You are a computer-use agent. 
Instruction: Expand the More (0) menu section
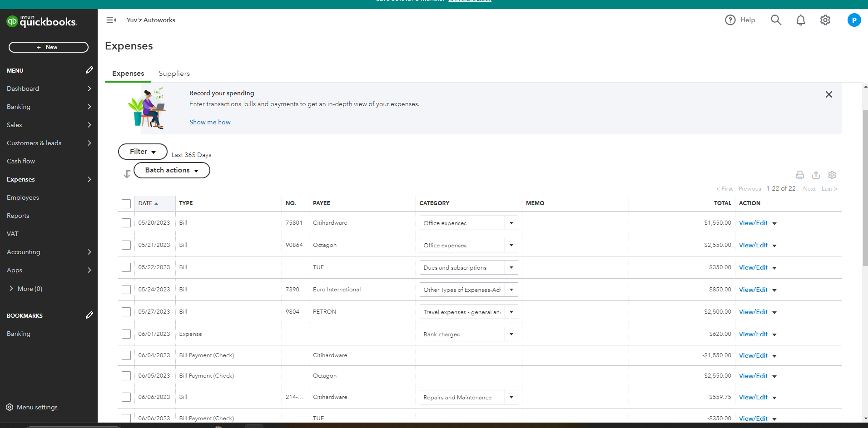coord(25,289)
